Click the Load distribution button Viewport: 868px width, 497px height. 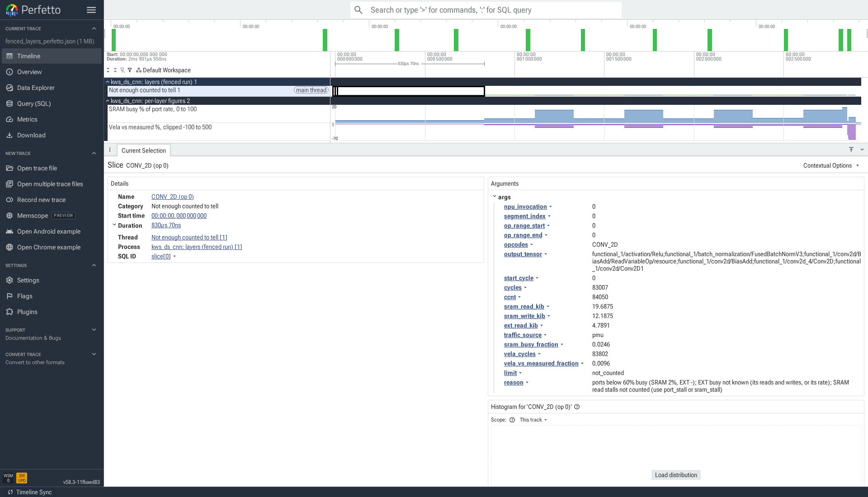click(676, 475)
